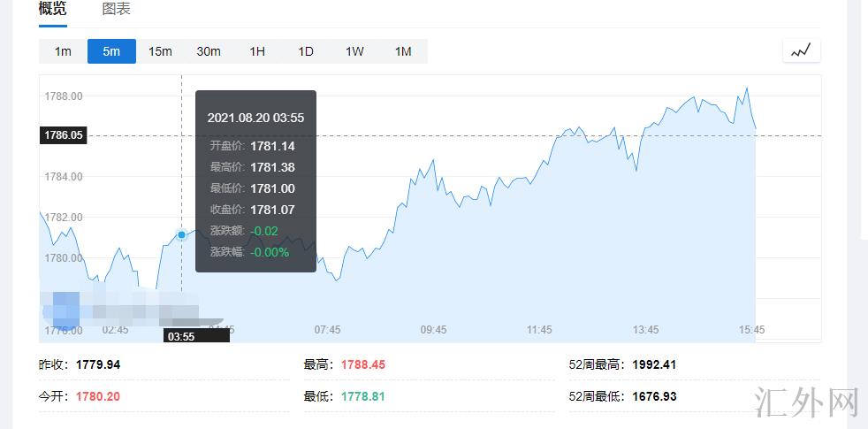
Task: Select the 1m timeframe button
Action: (63, 51)
